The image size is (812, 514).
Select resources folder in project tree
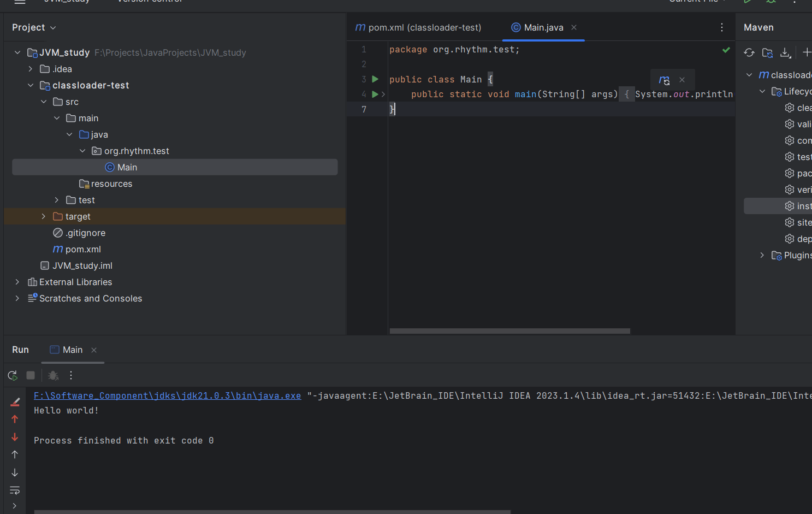[x=106, y=184]
